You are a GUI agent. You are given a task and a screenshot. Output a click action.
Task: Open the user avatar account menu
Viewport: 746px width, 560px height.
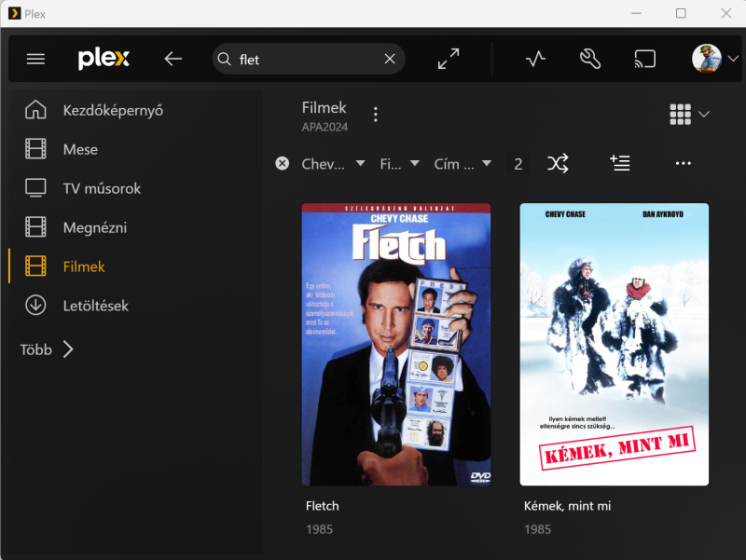pyautogui.click(x=714, y=59)
